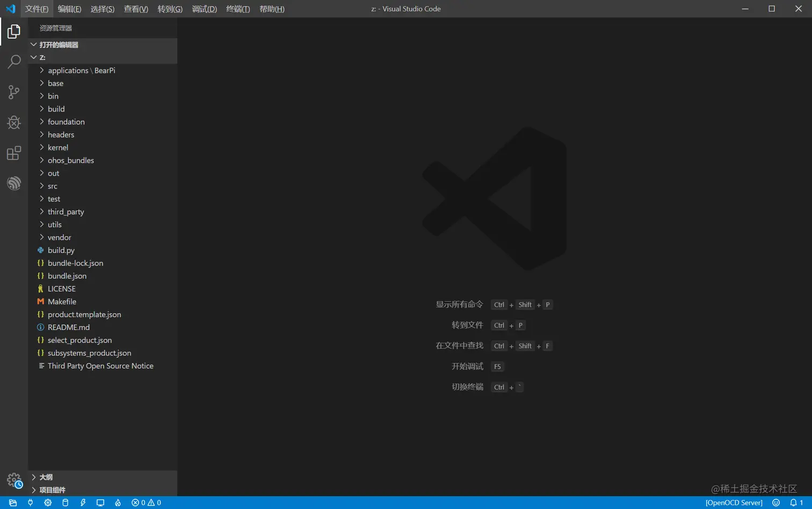This screenshot has height=509, width=812.
Task: Click the VS Code logo in title bar
Action: tap(10, 9)
